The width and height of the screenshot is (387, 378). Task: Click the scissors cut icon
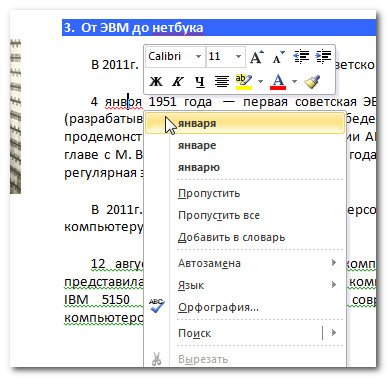[x=156, y=359]
